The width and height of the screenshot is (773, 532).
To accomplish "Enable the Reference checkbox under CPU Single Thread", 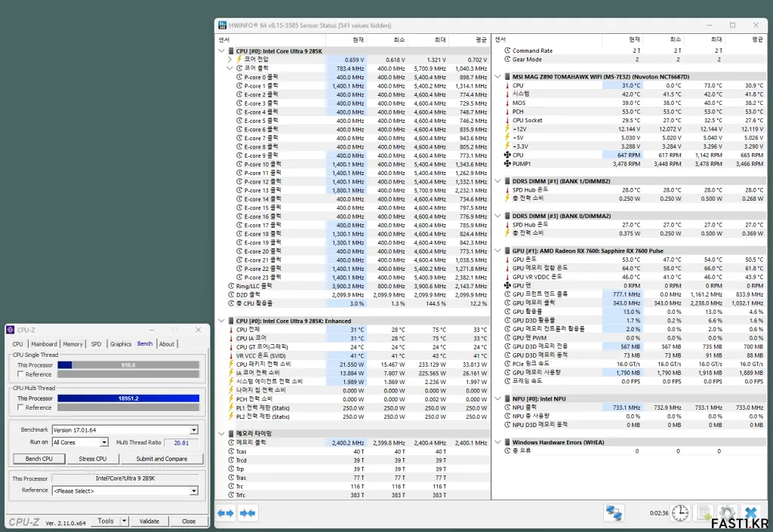I will coord(20,374).
